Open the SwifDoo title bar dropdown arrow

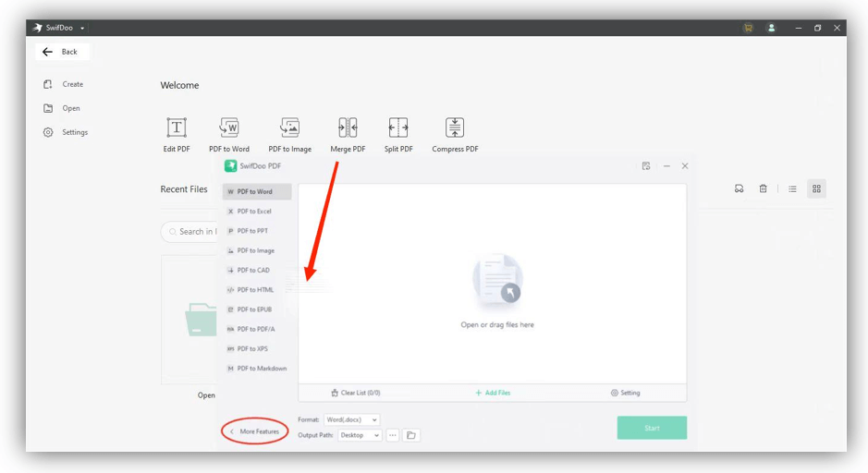point(82,29)
